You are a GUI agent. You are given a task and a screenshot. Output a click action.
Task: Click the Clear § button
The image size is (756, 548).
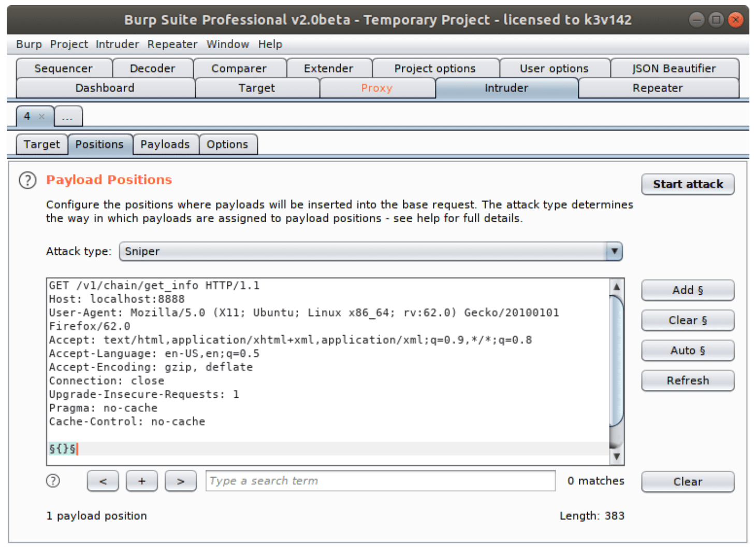688,321
